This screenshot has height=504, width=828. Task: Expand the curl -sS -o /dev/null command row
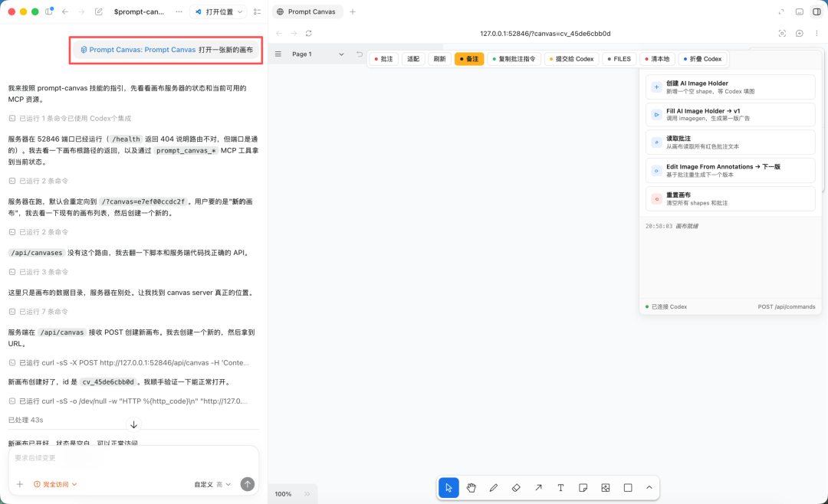pos(128,401)
